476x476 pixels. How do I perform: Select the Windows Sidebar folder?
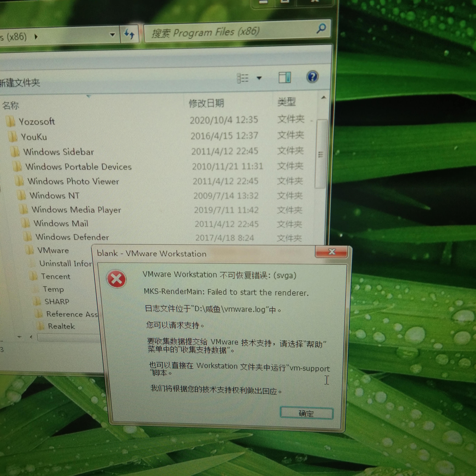point(59,152)
